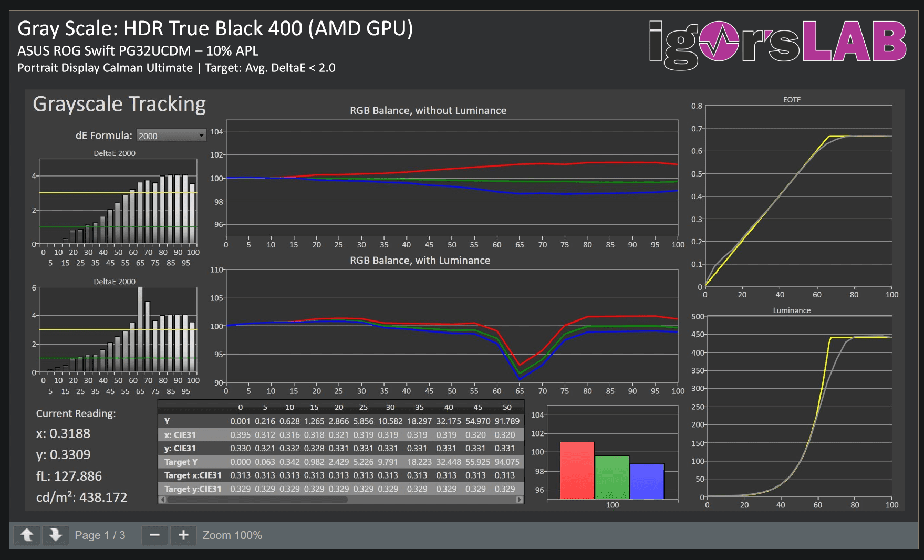The height and width of the screenshot is (560, 924).
Task: Click the Target Y value 94.075 cell
Action: [x=507, y=462]
